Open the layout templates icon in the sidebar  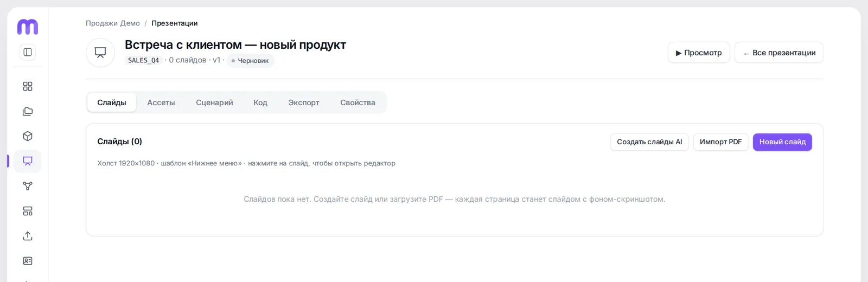28,211
